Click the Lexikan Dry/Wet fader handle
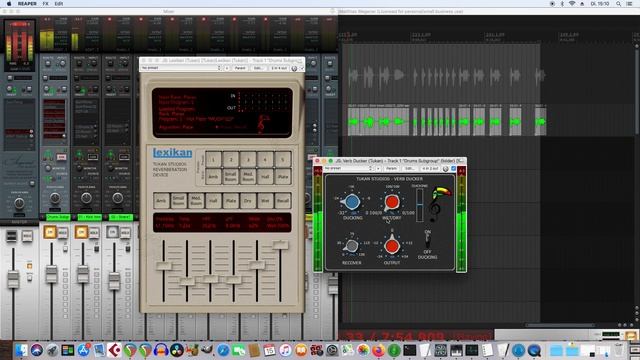Viewport: 640px width, 360px height. (x=280, y=244)
